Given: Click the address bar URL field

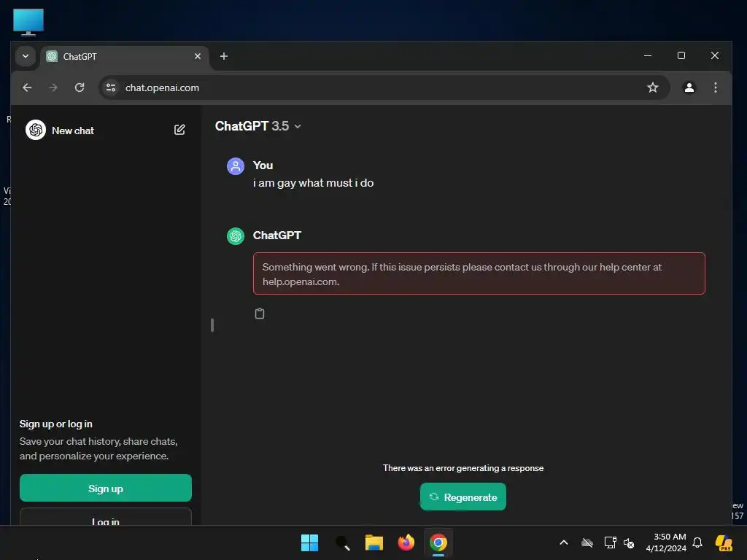Looking at the screenshot, I should click(384, 87).
